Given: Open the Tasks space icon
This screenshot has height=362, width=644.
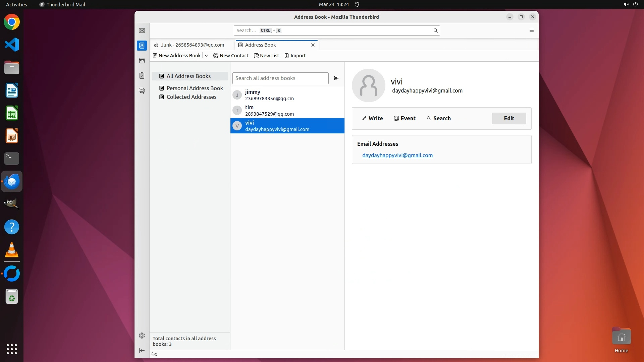Looking at the screenshot, I should 142,76.
